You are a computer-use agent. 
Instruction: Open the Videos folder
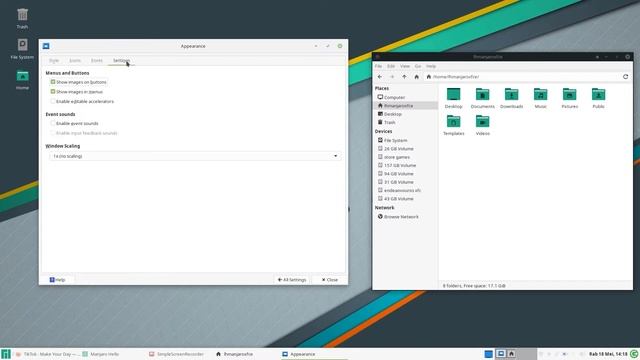(x=482, y=124)
